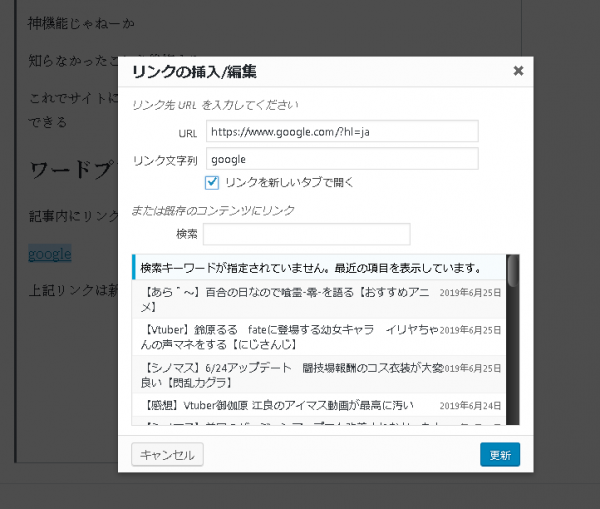The image size is (600, 509).
Task: Click the 検索 search field
Action: [306, 234]
